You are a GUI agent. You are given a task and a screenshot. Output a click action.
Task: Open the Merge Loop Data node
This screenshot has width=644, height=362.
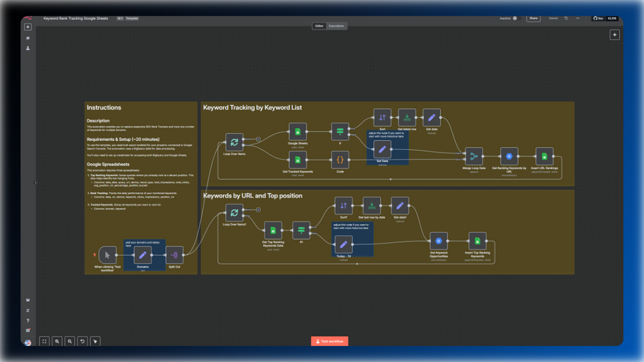[x=474, y=156]
